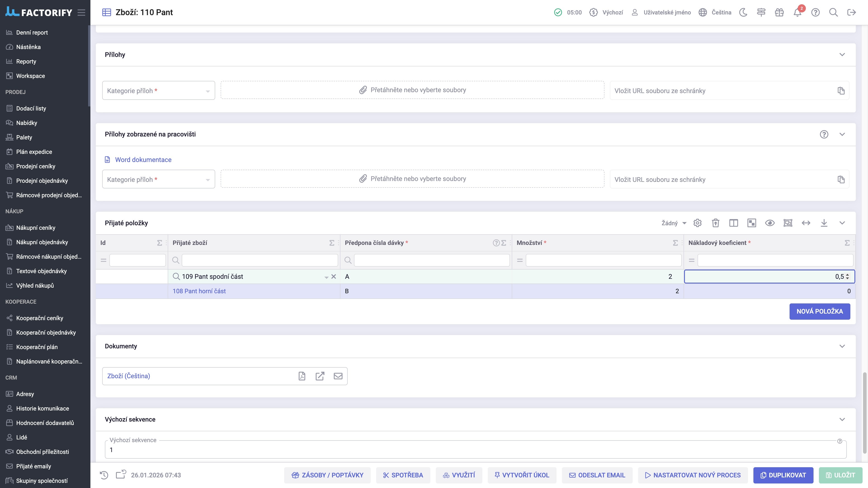Open the Word dokumentace link
The width and height of the screenshot is (868, 488).
tap(143, 160)
